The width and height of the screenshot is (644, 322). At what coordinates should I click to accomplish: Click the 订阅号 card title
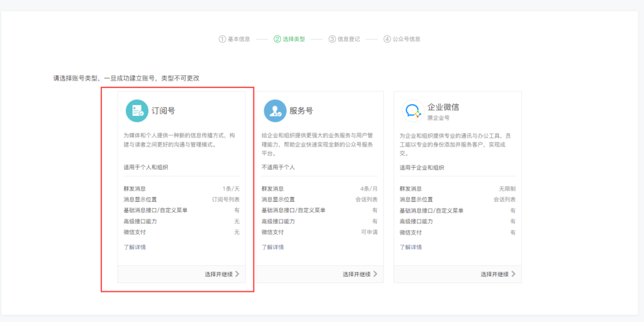coord(164,111)
